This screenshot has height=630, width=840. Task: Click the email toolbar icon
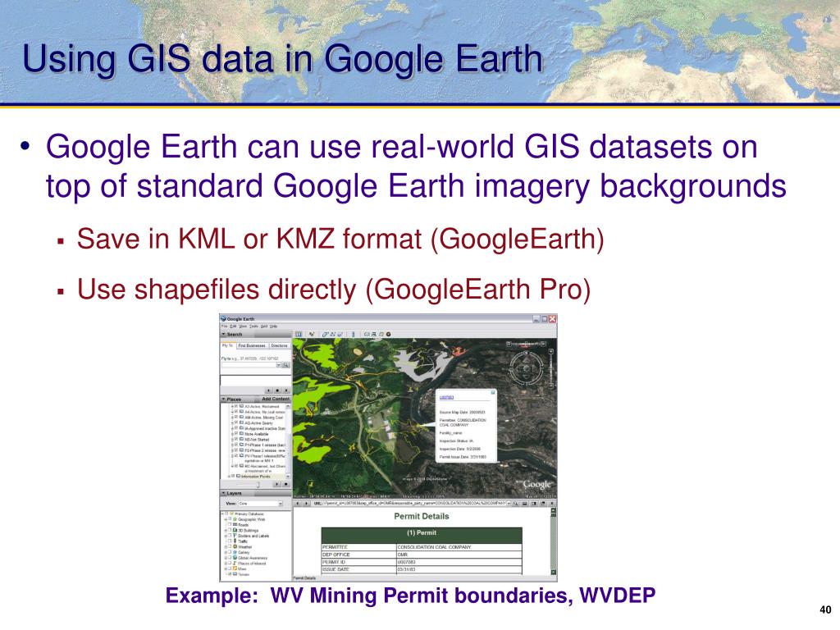(367, 335)
